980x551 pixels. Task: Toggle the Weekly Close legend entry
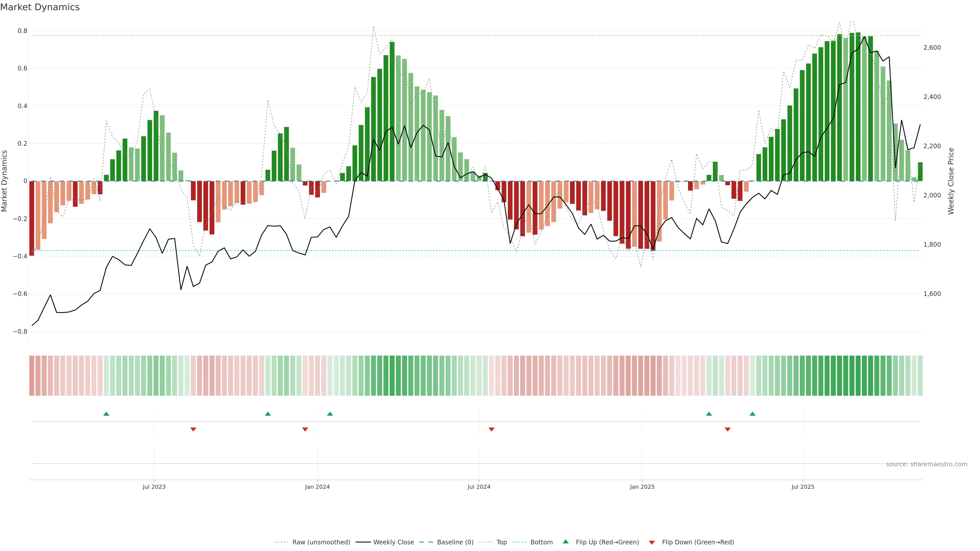click(393, 542)
